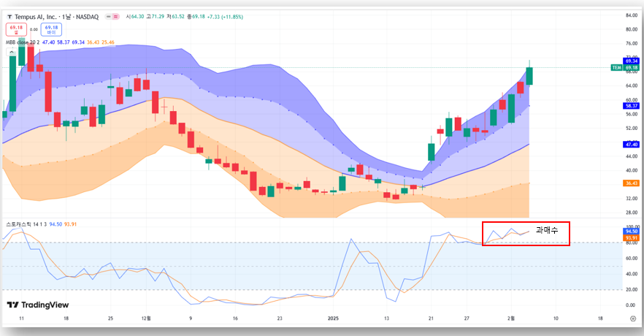Click the blue 47.40 basis price label

[x=632, y=144]
